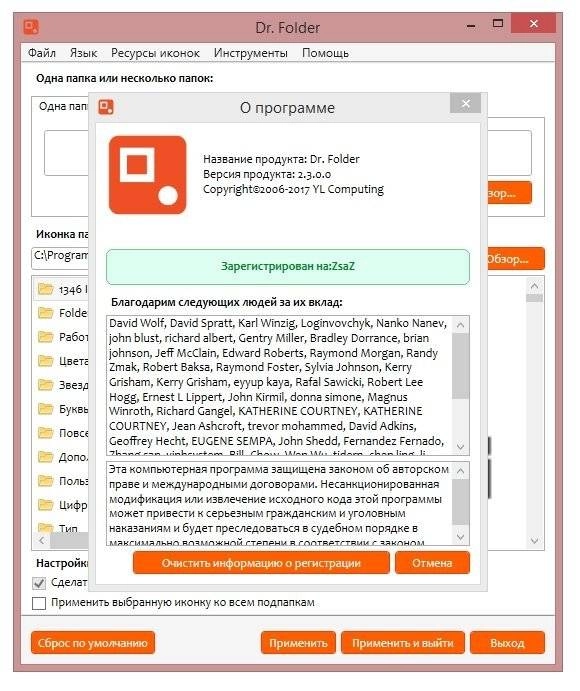
Task: Minimize the Dr. Folder window
Action: [471, 26]
